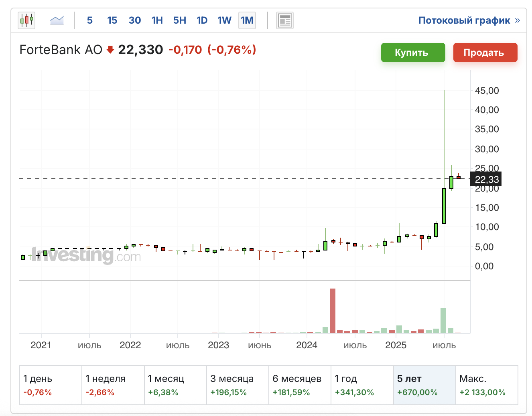Select the candlestick chart type icon

[x=26, y=20]
